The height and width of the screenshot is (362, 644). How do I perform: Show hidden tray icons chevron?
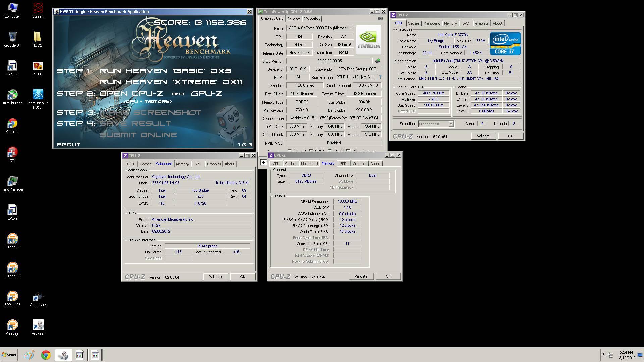pos(603,355)
